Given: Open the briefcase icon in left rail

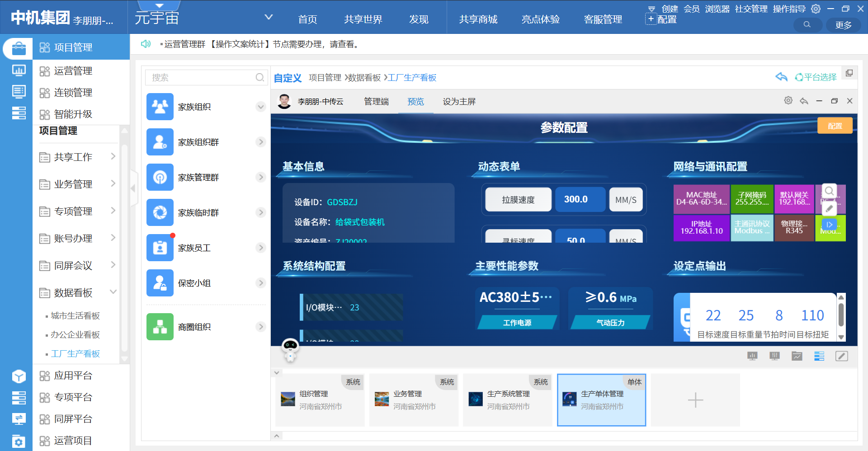Looking at the screenshot, I should pos(19,48).
